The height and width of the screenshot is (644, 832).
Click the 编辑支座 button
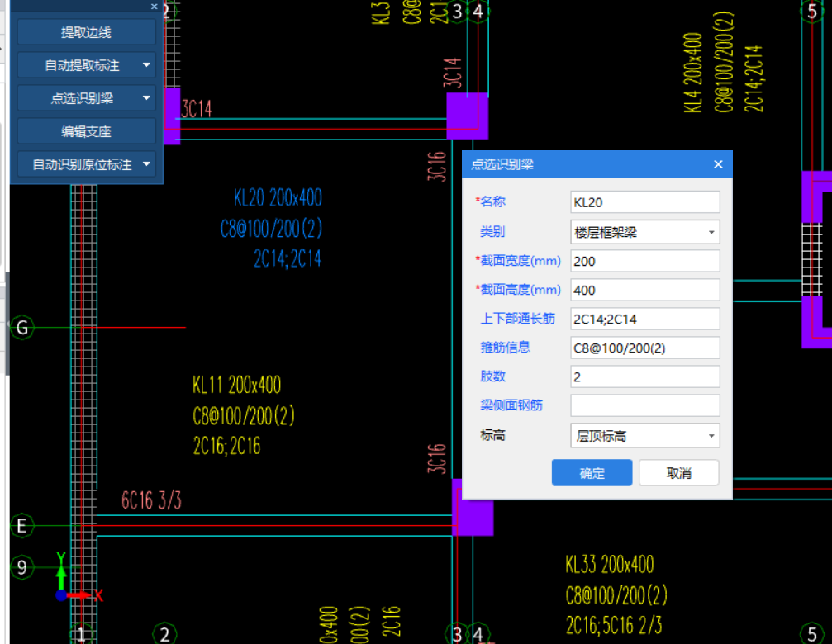coord(87,131)
